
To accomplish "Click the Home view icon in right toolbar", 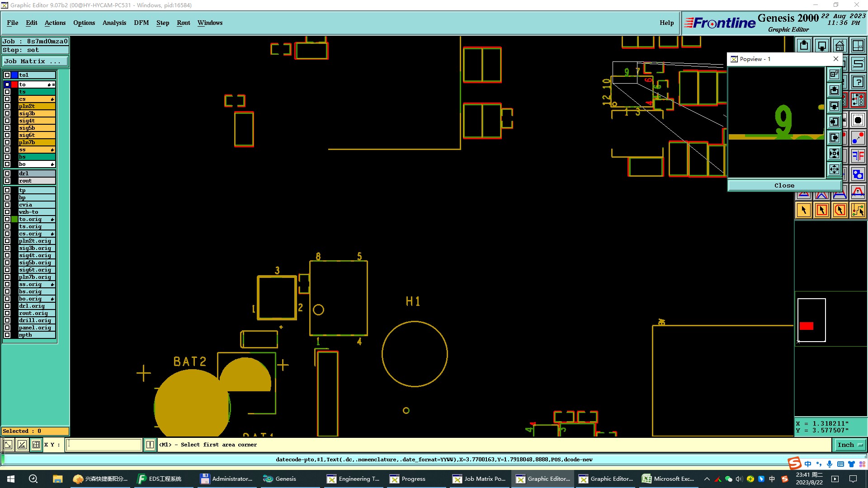I will point(840,46).
